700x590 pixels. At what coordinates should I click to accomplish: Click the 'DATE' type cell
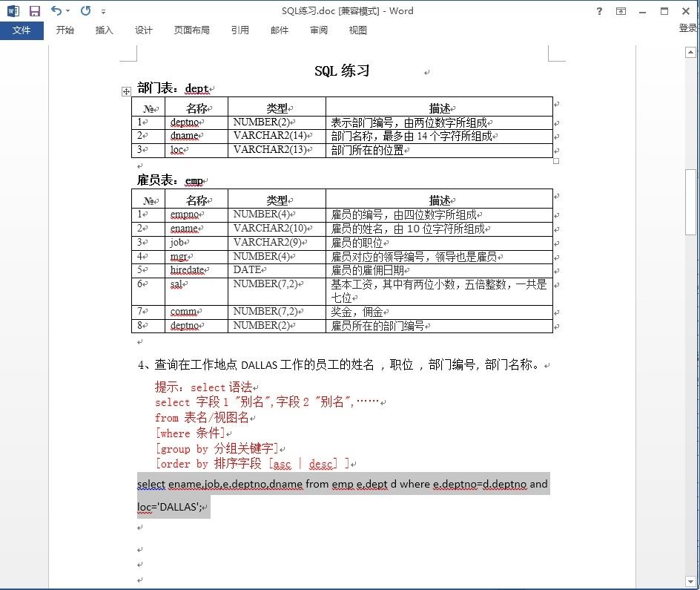[277, 271]
